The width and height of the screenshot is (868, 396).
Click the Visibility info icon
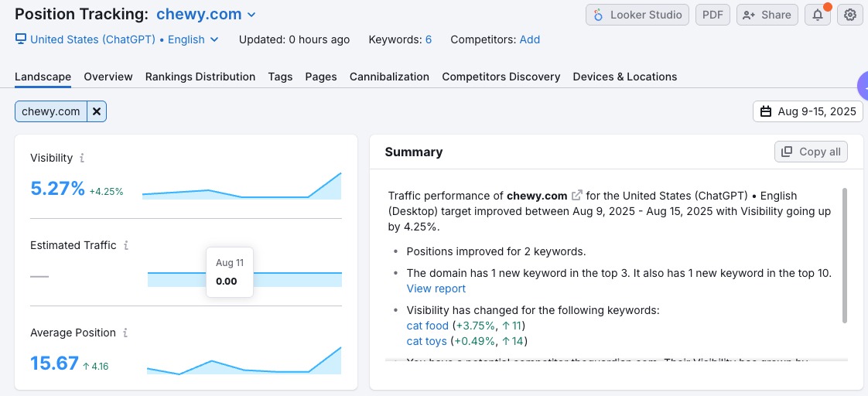(x=82, y=159)
